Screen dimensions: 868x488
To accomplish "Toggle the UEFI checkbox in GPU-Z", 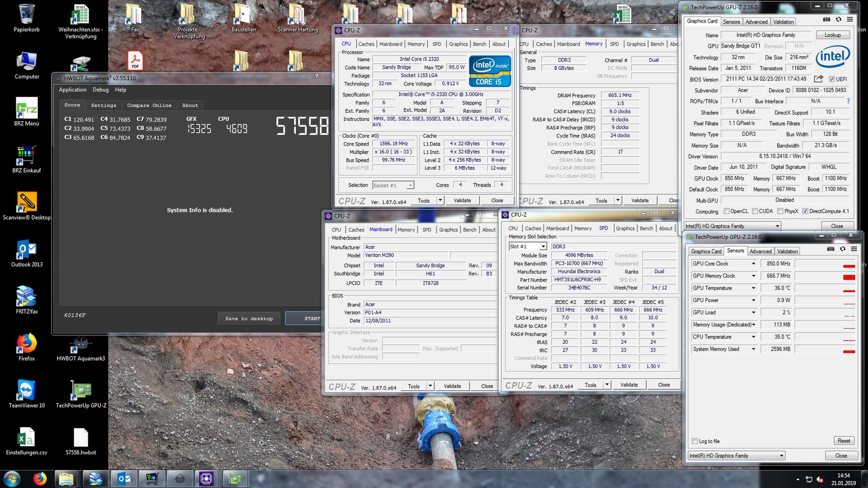I will pyautogui.click(x=831, y=79).
